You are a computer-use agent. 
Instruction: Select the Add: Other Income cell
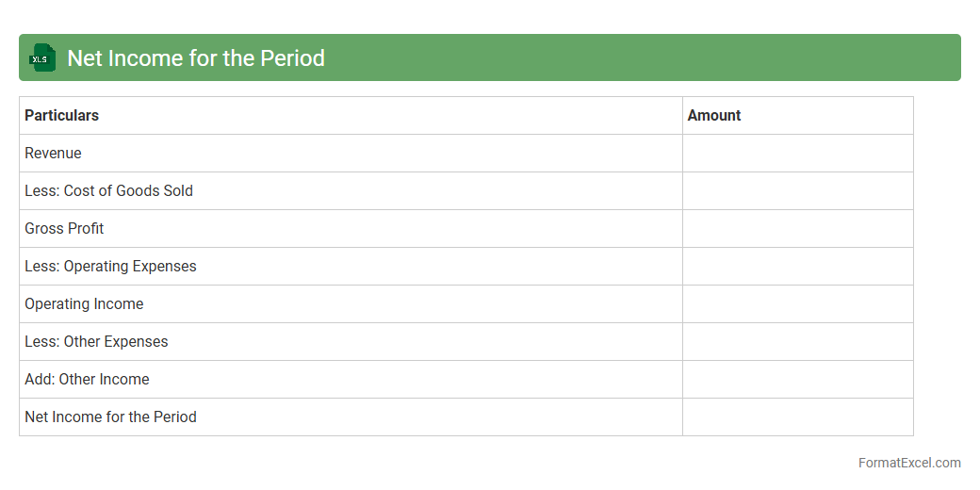point(88,379)
